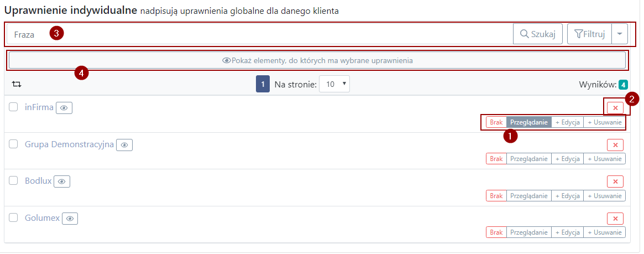View Bodlux via its eye icon

coord(62,182)
